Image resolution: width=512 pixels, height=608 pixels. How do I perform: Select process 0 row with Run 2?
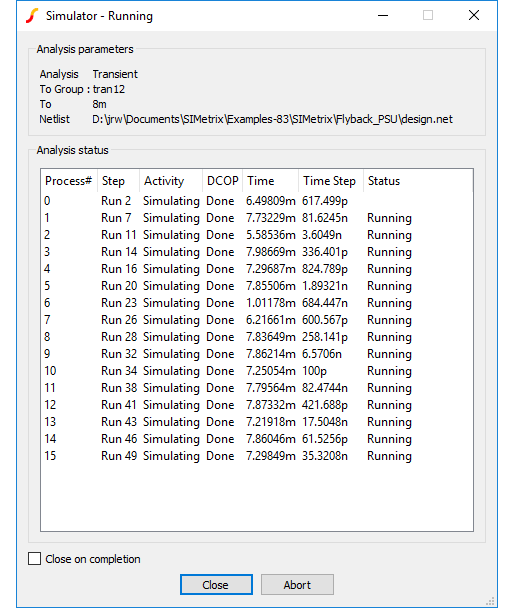tap(257, 201)
